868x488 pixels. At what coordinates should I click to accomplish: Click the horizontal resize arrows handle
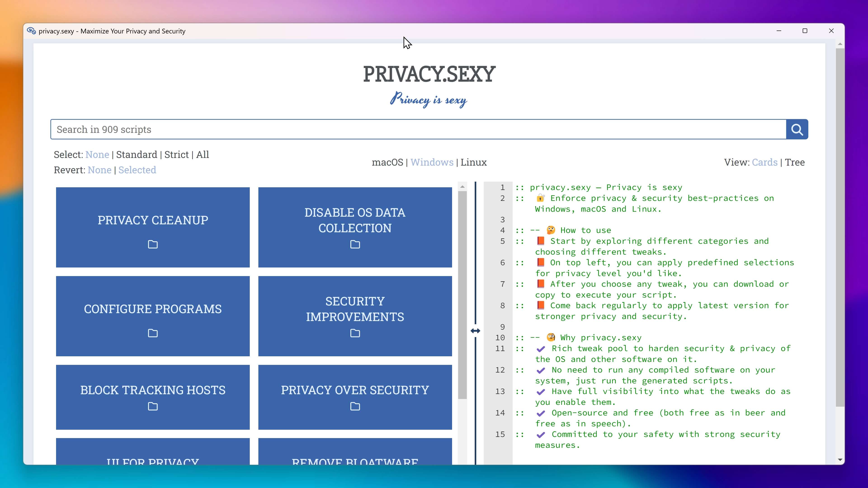coord(475,331)
